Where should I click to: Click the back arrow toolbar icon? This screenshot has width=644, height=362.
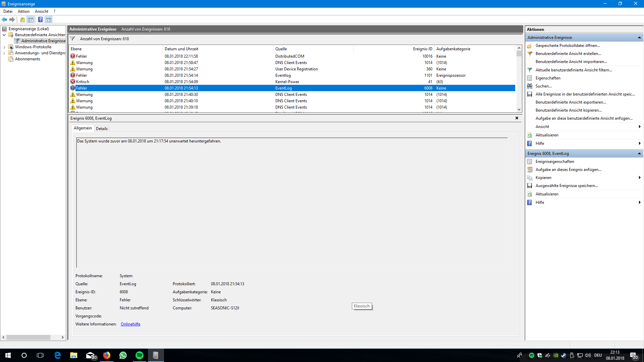(x=4, y=19)
